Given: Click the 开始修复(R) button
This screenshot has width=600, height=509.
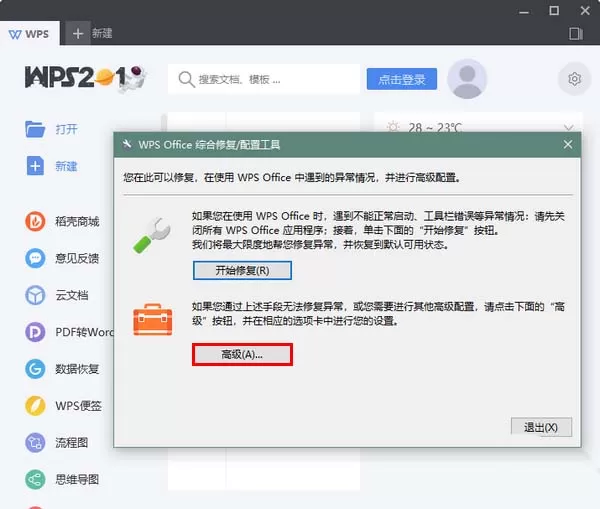Looking at the screenshot, I should pos(242,271).
